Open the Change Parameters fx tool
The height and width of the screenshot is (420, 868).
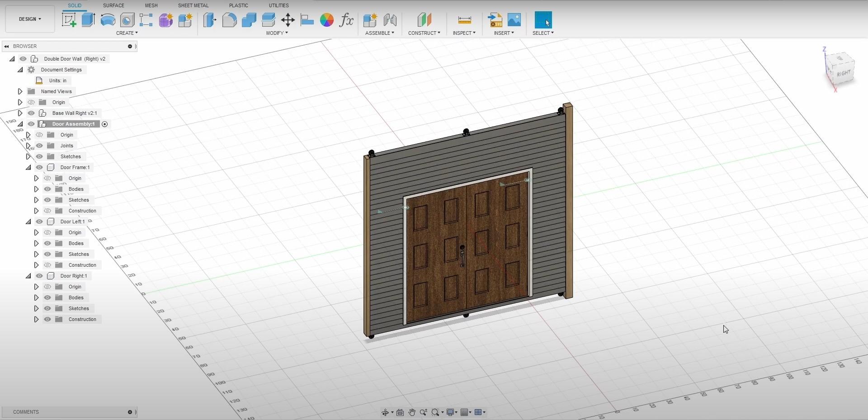coord(346,20)
